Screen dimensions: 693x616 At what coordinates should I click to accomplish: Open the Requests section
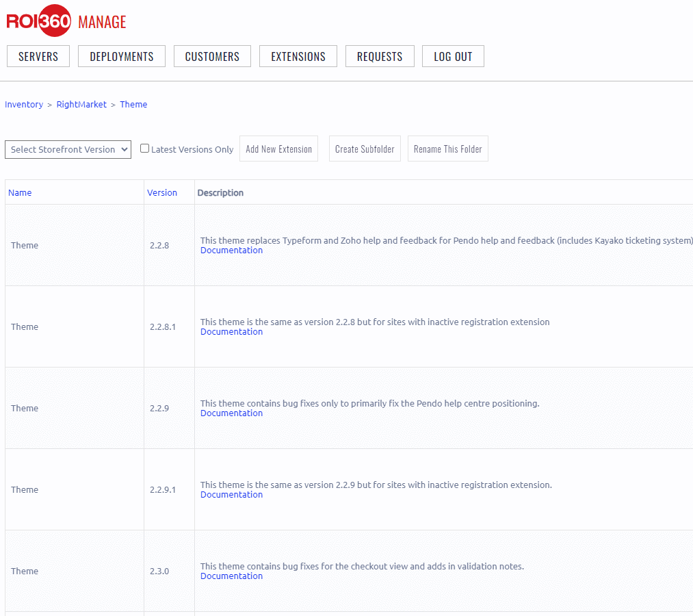pyautogui.click(x=380, y=56)
